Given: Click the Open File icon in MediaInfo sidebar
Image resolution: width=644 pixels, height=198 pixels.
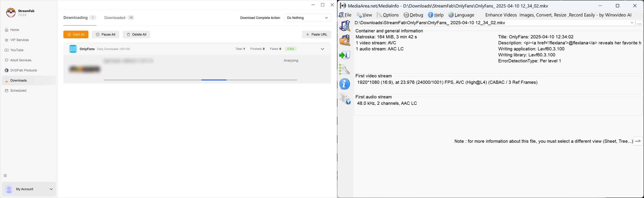Looking at the screenshot, I should 345,26.
